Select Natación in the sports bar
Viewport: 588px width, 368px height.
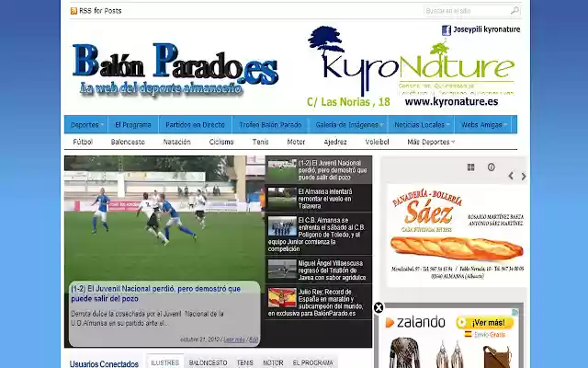[177, 142]
